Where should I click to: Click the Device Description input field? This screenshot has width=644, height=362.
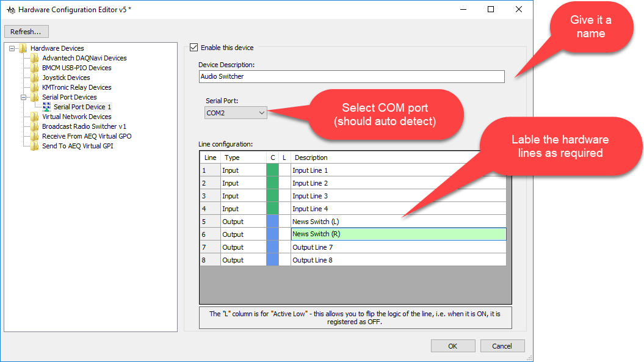click(x=352, y=76)
